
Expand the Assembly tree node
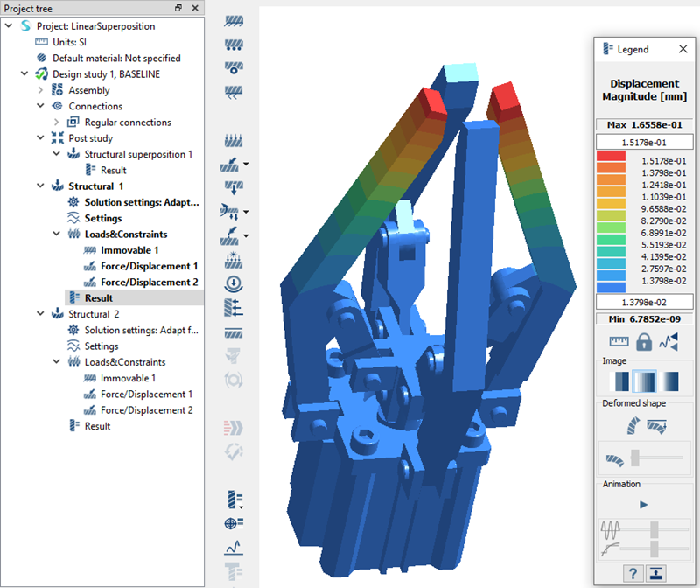(x=41, y=90)
